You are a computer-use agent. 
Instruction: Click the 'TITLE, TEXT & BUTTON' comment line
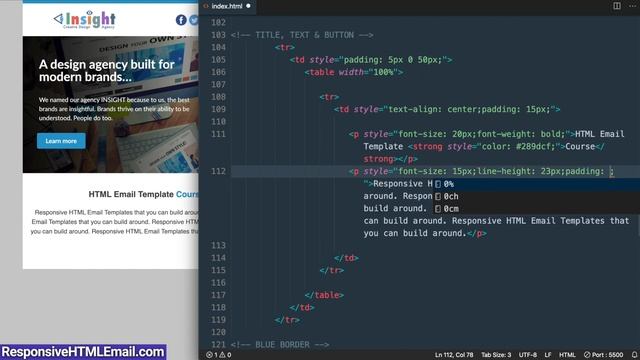tap(302, 35)
